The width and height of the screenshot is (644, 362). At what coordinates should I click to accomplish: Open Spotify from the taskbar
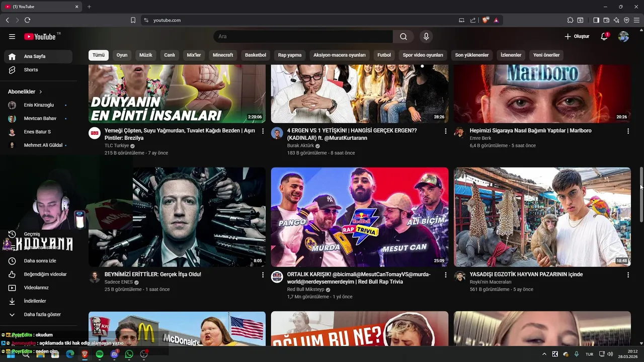[x=100, y=354]
